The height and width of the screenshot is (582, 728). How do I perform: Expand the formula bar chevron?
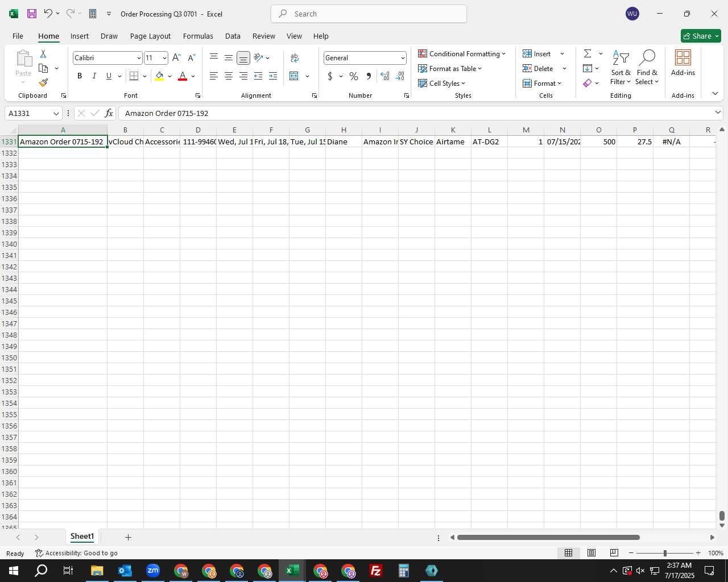click(718, 113)
